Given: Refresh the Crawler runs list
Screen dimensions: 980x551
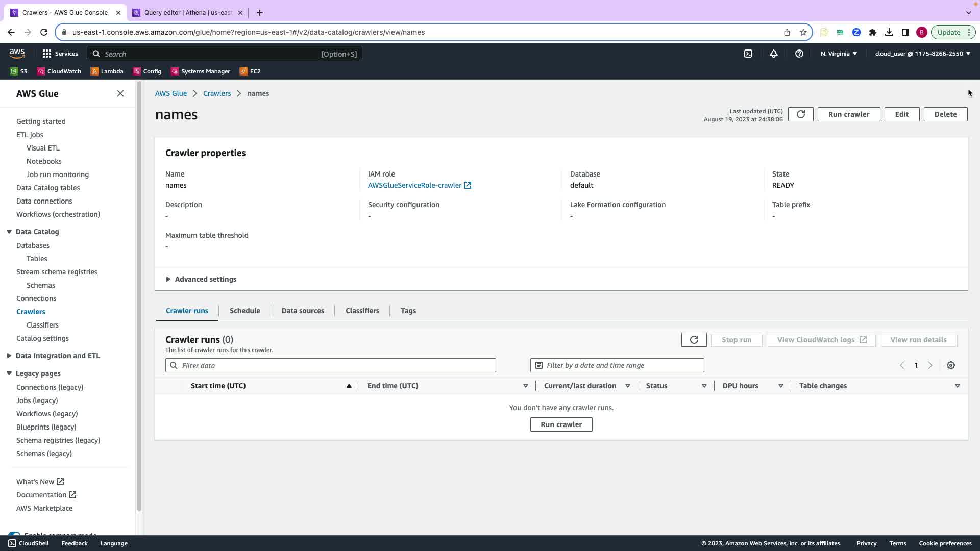Looking at the screenshot, I should coord(694,340).
